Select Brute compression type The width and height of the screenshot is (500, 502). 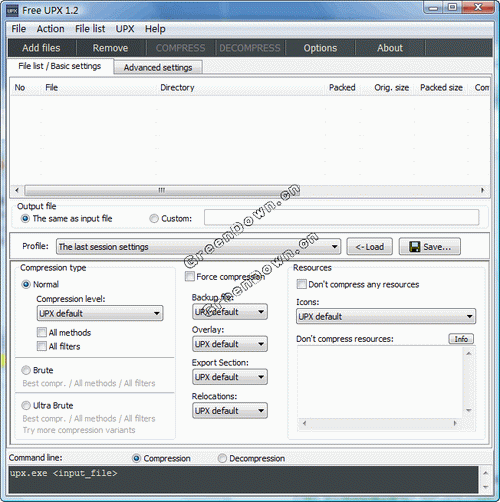[37, 370]
